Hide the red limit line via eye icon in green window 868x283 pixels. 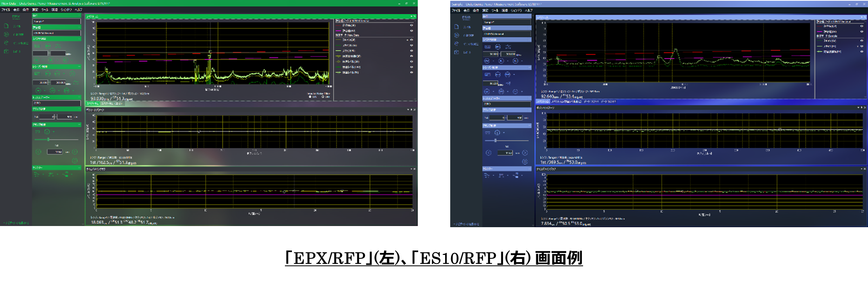(x=411, y=25)
